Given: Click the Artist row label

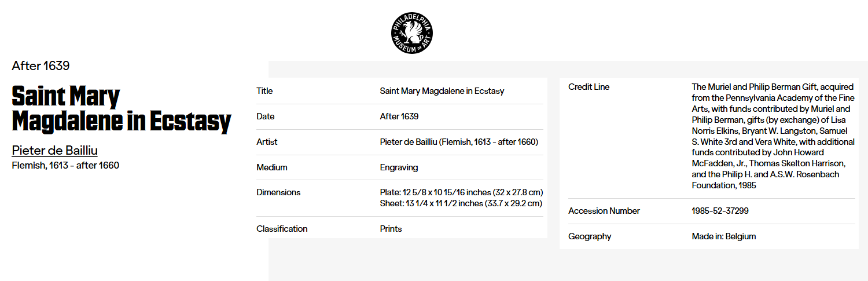Looking at the screenshot, I should pyautogui.click(x=267, y=142).
